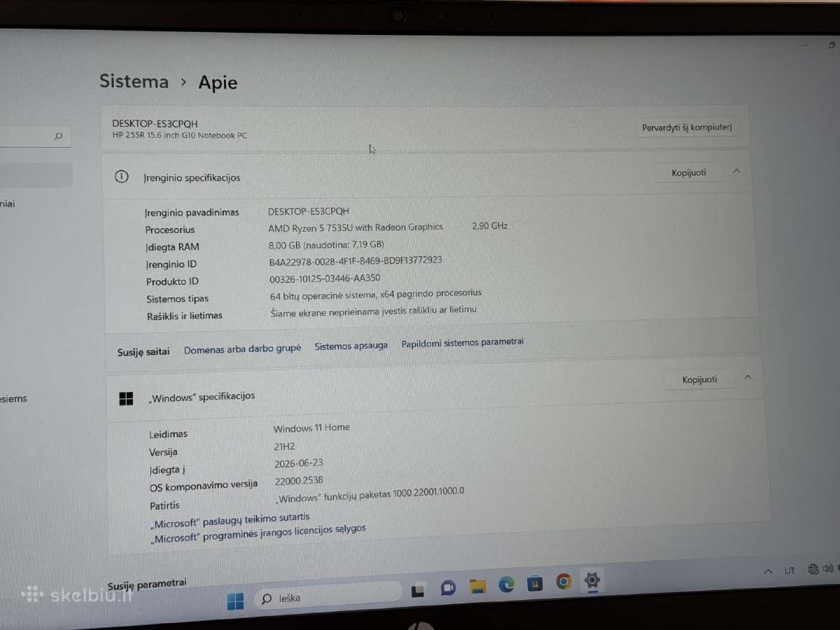Open Microsoft paslaugų teikimo sutartis link
This screenshot has height=630, width=840.
coord(230,519)
